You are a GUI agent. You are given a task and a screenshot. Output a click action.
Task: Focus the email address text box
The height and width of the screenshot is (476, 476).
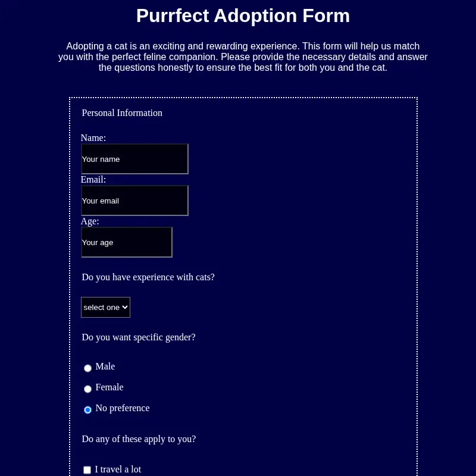coord(134,201)
